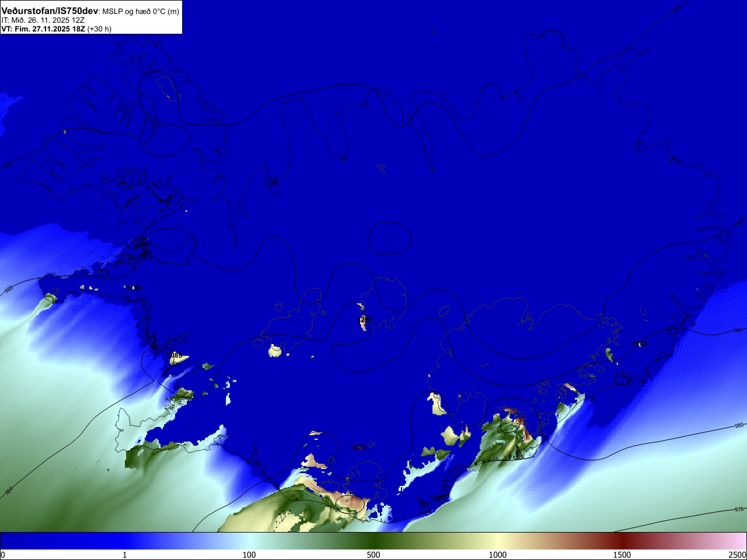Click the '976' isobar label at the eastern edge

tap(739, 509)
